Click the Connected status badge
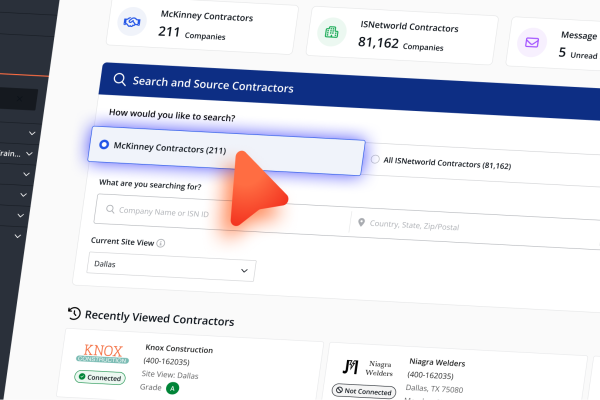This screenshot has width=600, height=400. click(100, 377)
